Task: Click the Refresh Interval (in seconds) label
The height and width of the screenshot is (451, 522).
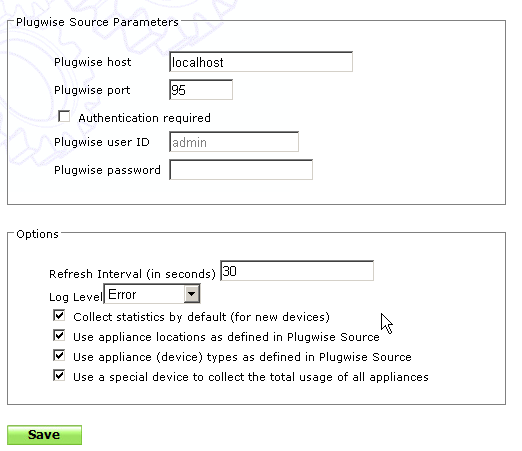Action: (x=132, y=274)
